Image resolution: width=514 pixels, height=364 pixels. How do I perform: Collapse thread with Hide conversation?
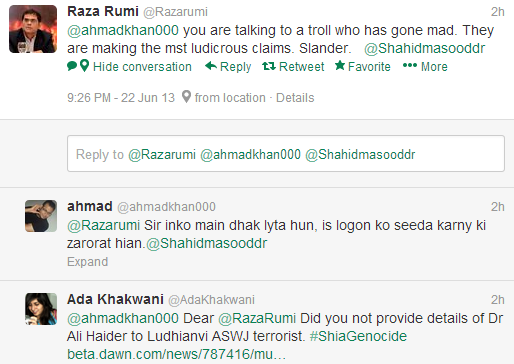[x=142, y=67]
